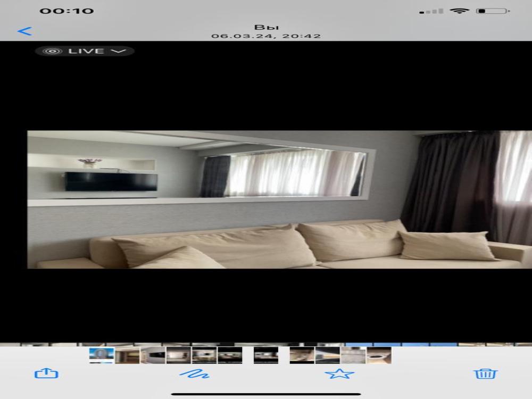Viewport: 532px width, 399px height.
Task: Open the thumbnail showing wall-mounted black TV
Action: point(153,355)
